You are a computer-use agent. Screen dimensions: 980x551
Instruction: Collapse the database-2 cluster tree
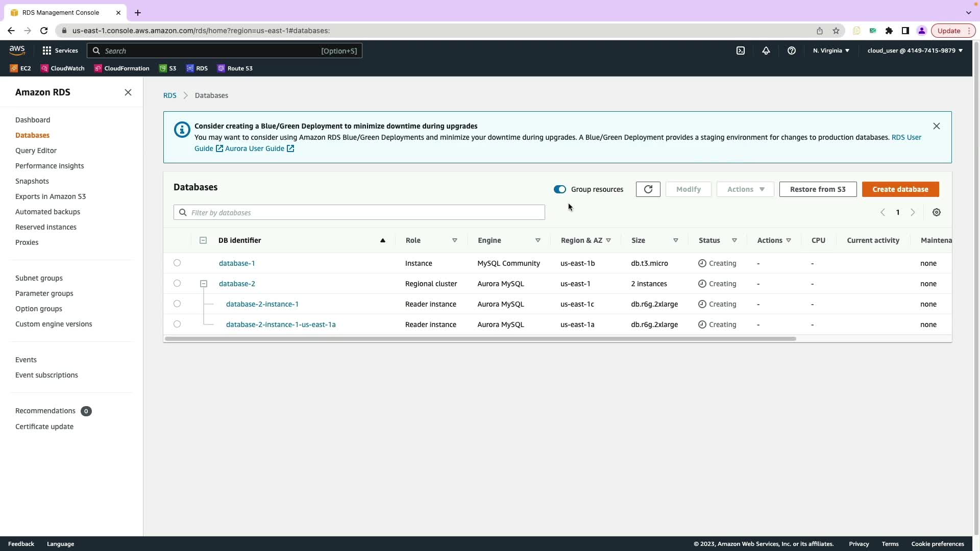point(204,284)
